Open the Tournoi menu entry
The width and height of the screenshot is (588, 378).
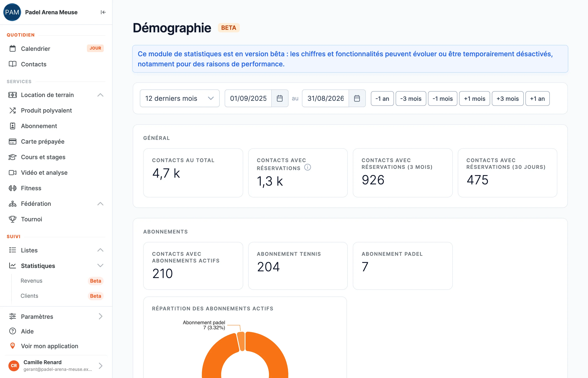[56, 219]
